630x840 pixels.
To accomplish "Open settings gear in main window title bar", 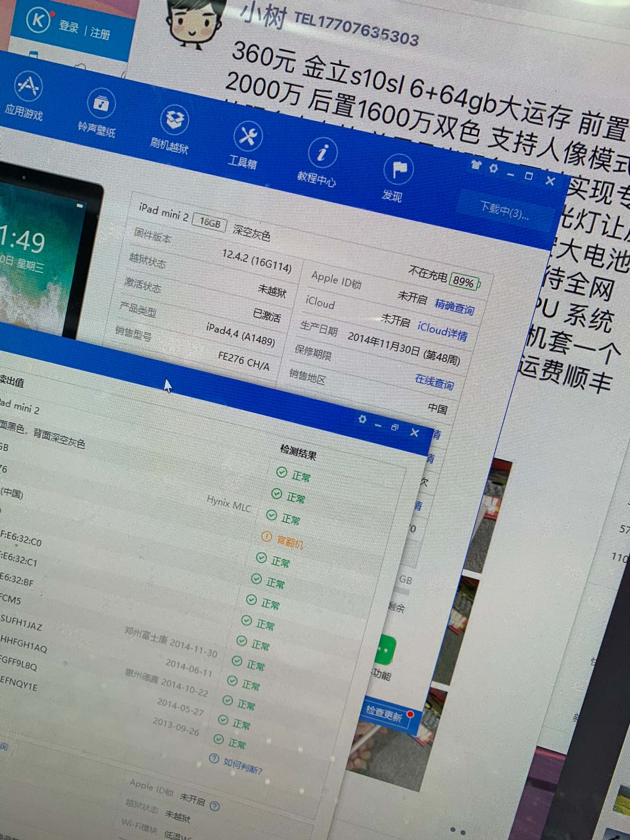I will [493, 168].
